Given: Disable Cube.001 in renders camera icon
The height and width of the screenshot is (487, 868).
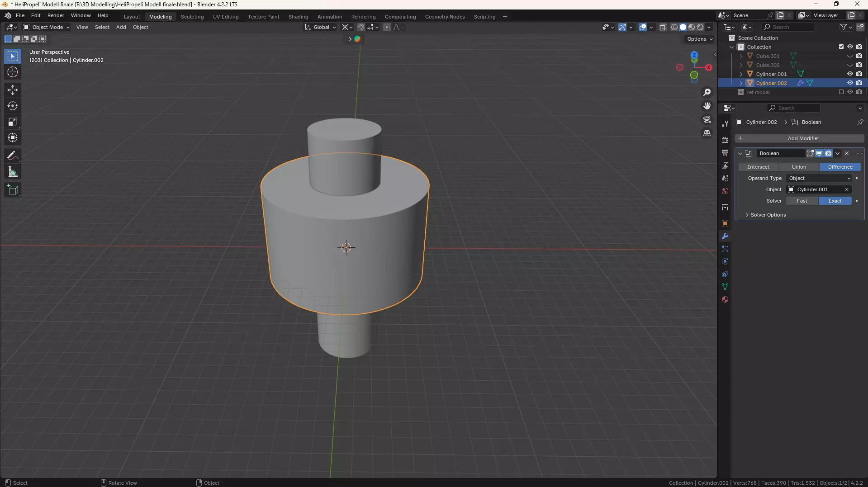Looking at the screenshot, I should 859,56.
